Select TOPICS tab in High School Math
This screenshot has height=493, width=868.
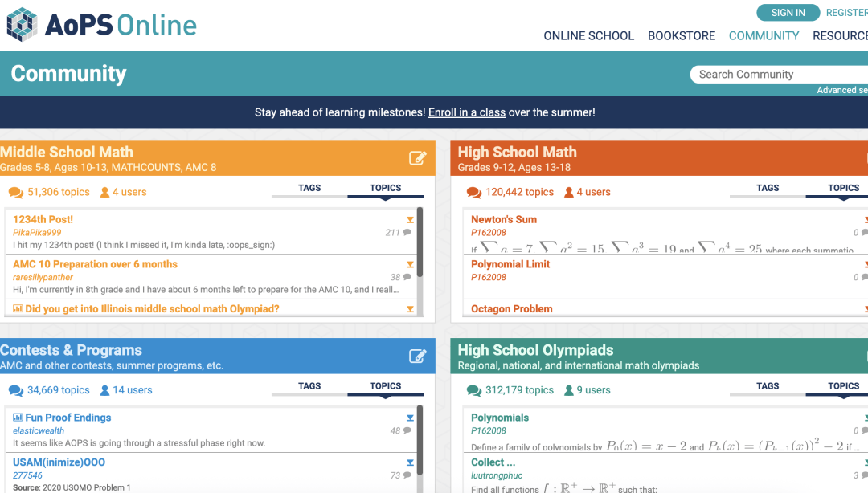tap(843, 188)
